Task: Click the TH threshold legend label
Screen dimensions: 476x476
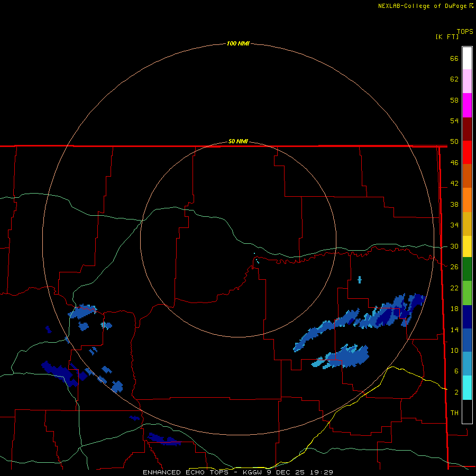Action: (454, 413)
